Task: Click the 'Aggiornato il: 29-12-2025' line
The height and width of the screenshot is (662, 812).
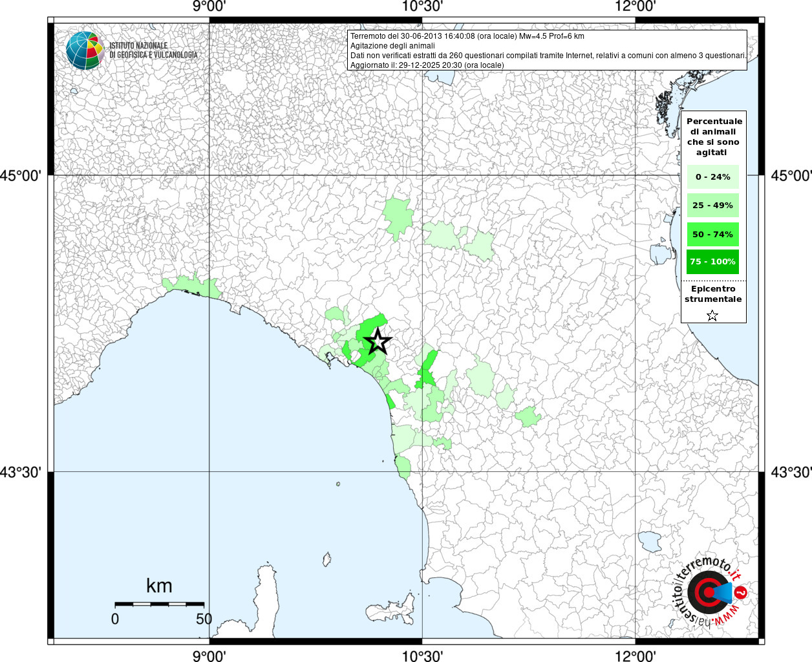Action: pos(427,65)
